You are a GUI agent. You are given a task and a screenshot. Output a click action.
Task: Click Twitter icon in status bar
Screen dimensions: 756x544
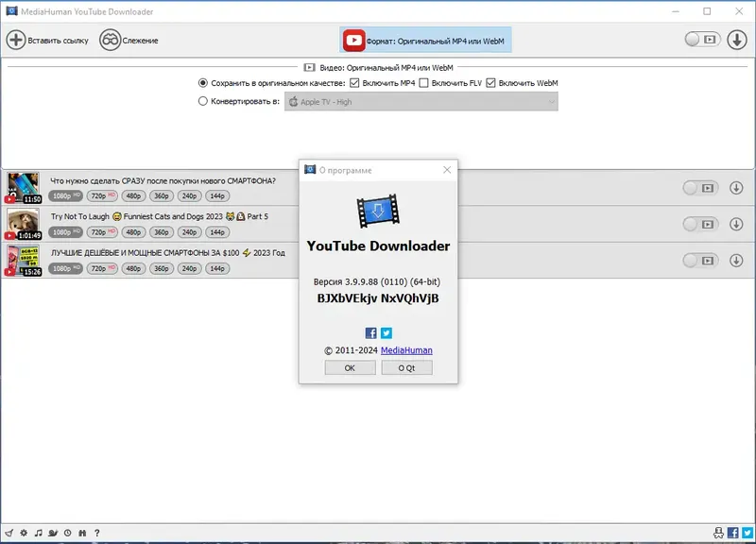(747, 533)
